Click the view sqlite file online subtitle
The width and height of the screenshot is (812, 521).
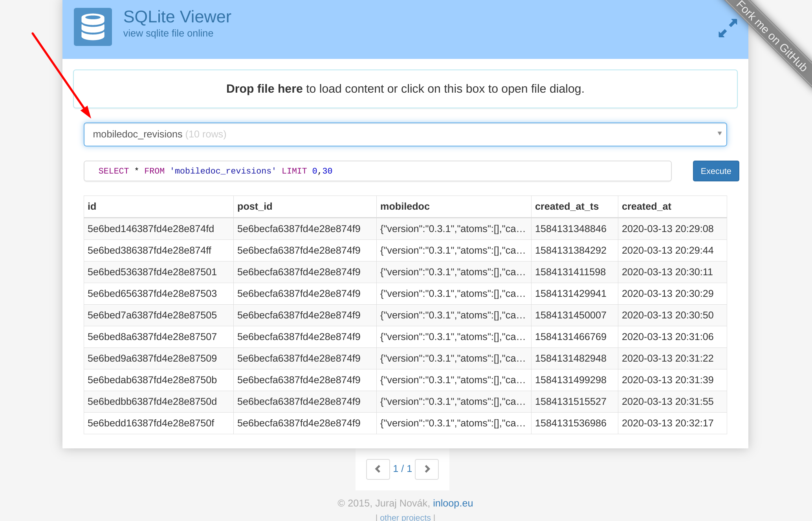click(168, 33)
